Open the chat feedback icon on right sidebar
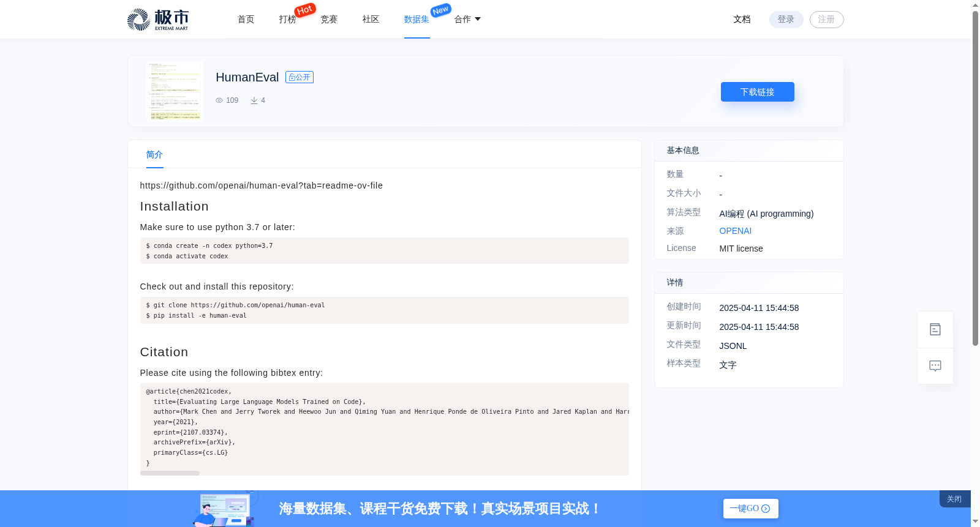The image size is (980, 527). point(935,366)
